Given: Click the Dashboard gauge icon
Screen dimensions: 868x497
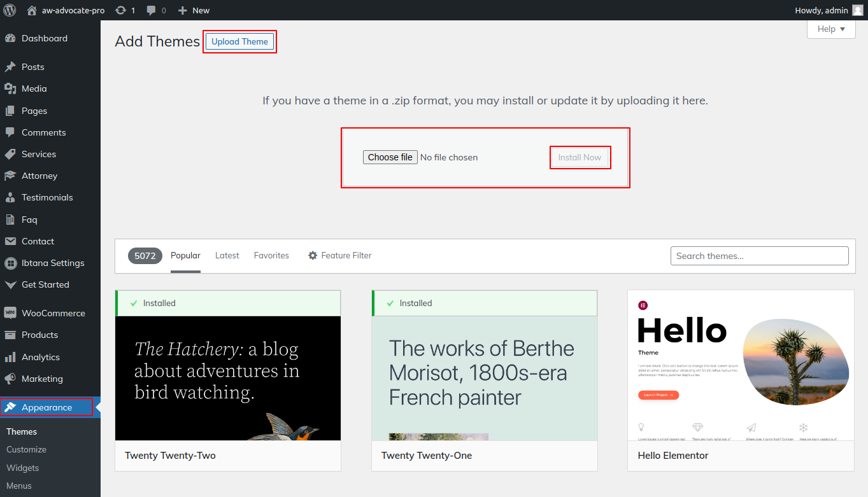Looking at the screenshot, I should [x=10, y=38].
